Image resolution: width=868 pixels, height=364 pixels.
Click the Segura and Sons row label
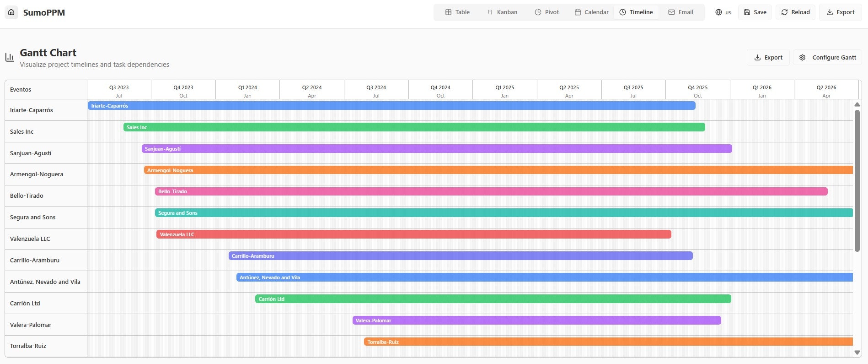[x=32, y=217]
